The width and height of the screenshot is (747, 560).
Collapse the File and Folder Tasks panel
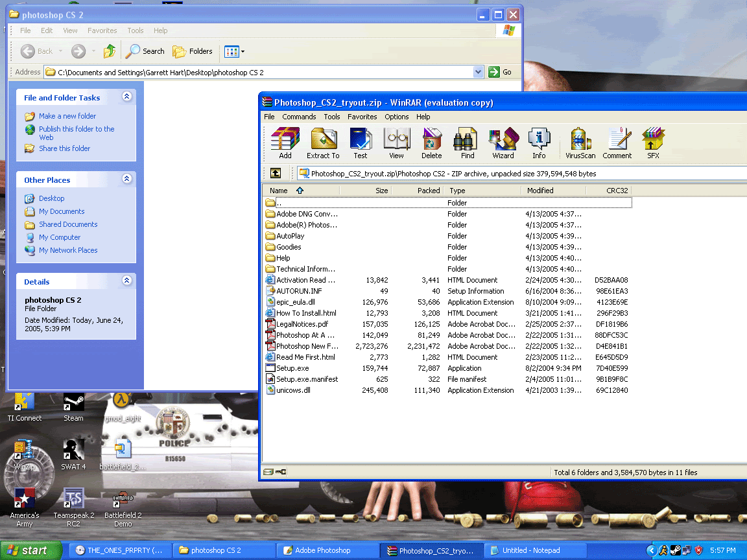(x=126, y=97)
